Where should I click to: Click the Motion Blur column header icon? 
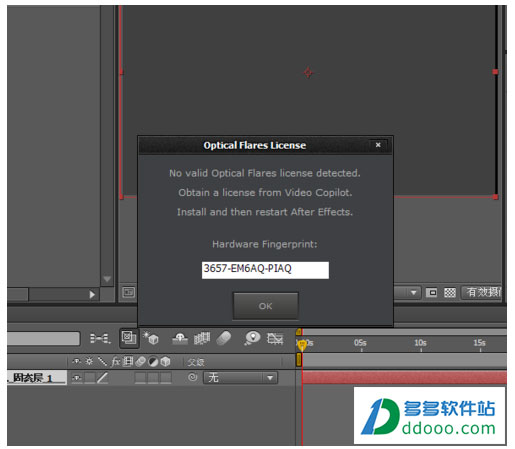point(141,361)
